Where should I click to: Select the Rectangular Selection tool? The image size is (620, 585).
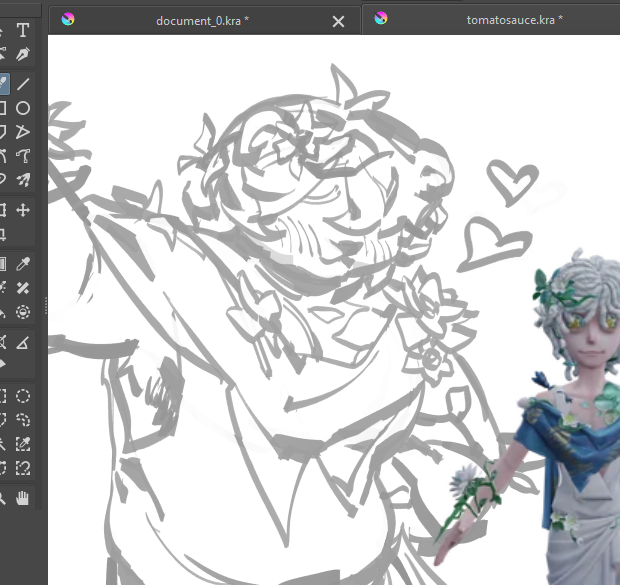3,396
